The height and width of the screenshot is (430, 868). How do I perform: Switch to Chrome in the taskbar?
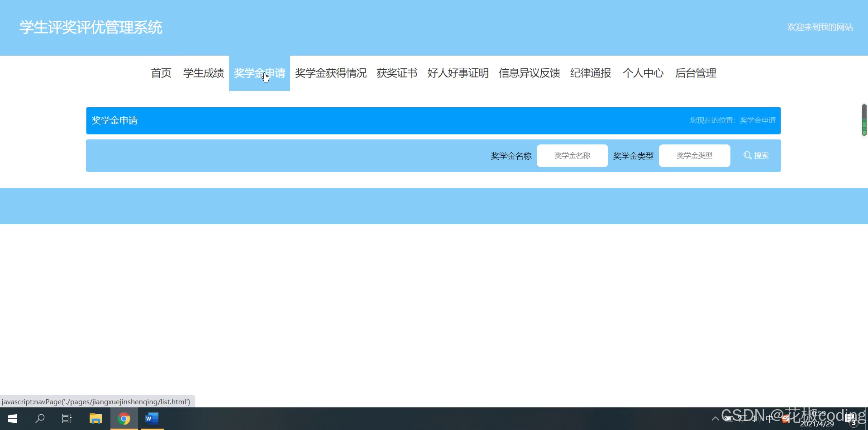pyautogui.click(x=124, y=419)
